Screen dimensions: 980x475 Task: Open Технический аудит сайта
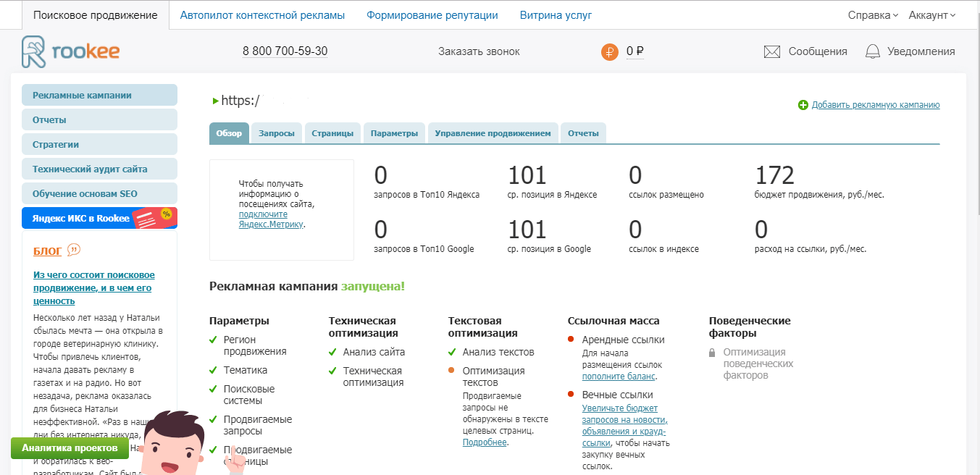point(99,169)
